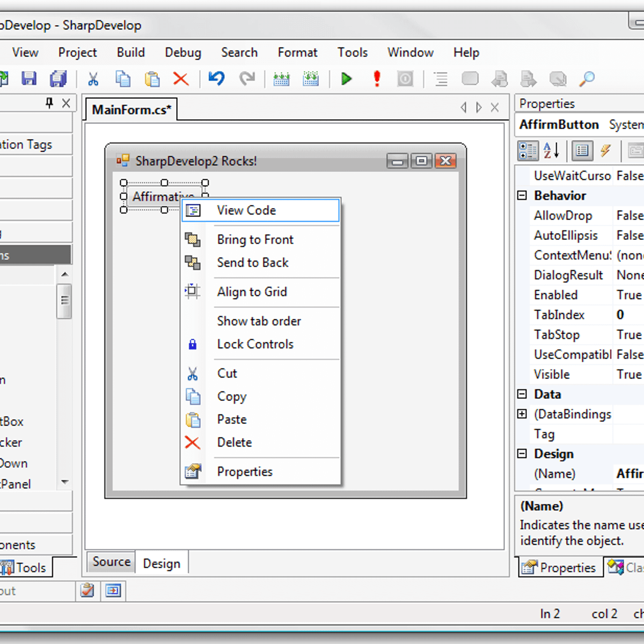This screenshot has height=644, width=644.
Task: Click the red Delete X in the main toolbar
Action: pos(181,79)
